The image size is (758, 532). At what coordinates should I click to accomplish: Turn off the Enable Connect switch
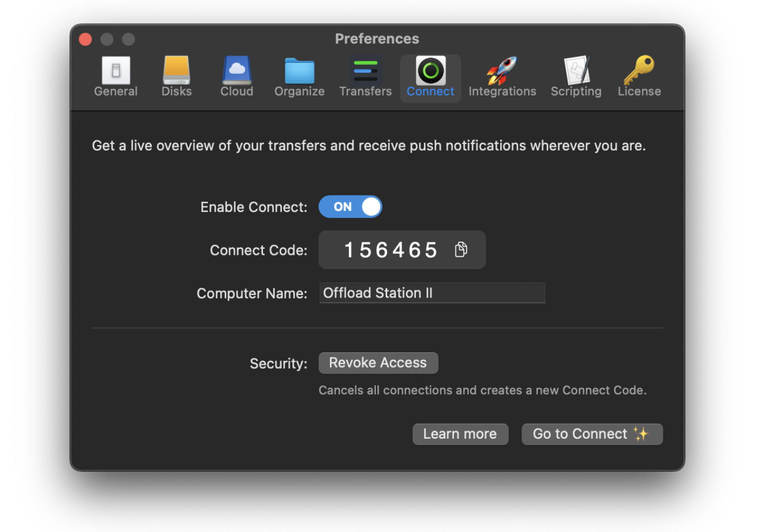tap(350, 207)
